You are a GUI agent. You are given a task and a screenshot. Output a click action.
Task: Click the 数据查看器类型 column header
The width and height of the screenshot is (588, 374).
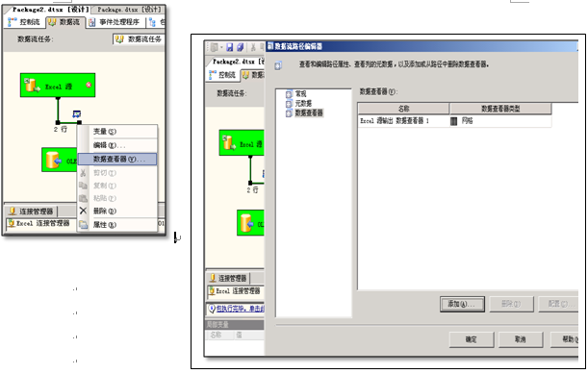pyautogui.click(x=500, y=109)
